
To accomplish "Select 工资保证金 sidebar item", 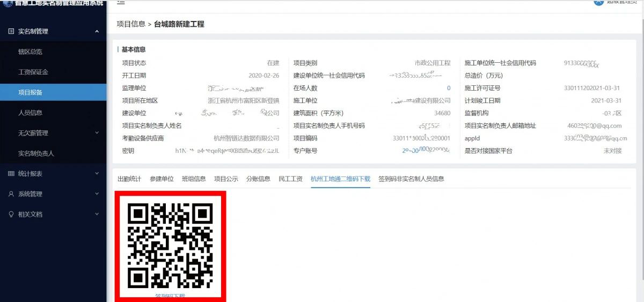I will coord(33,72).
